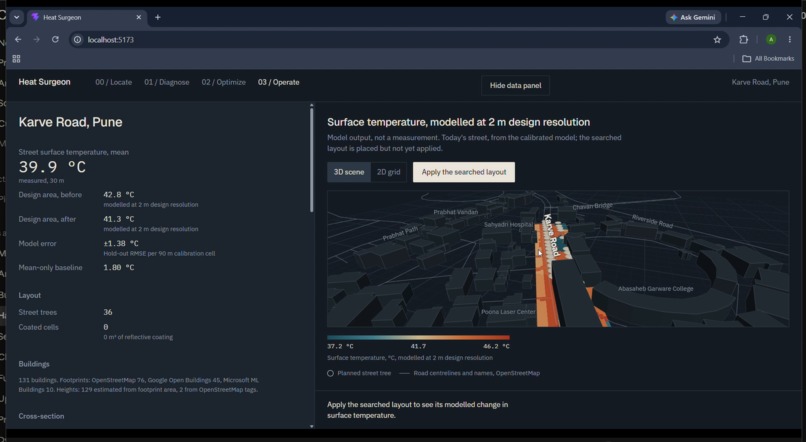
Task: Open the browser extensions puzzle icon
Action: (x=743, y=40)
